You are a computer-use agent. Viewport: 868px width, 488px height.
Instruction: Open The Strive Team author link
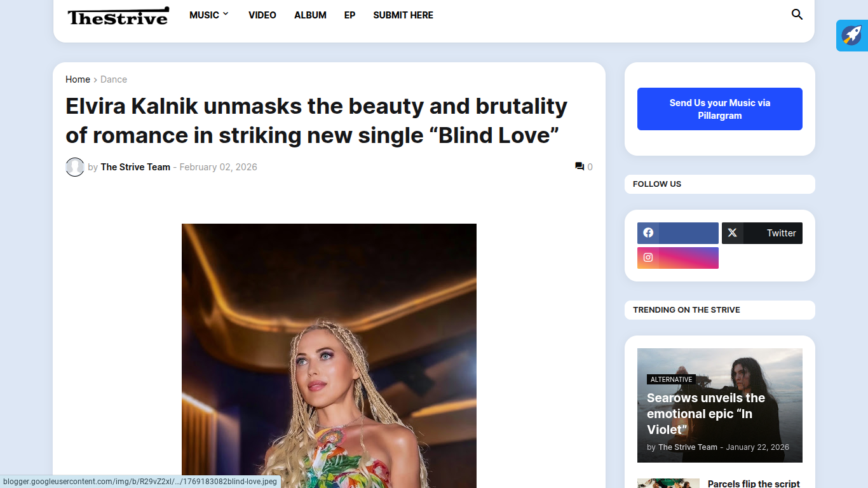tap(135, 167)
